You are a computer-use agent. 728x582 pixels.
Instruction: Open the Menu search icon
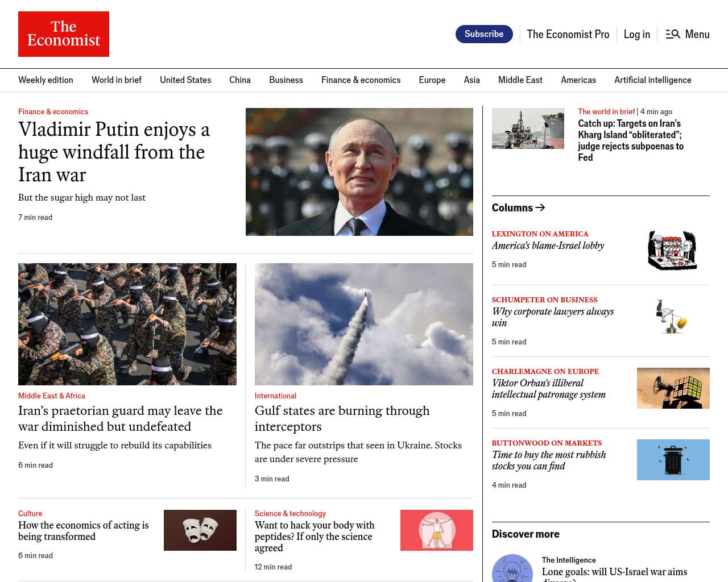tap(673, 34)
